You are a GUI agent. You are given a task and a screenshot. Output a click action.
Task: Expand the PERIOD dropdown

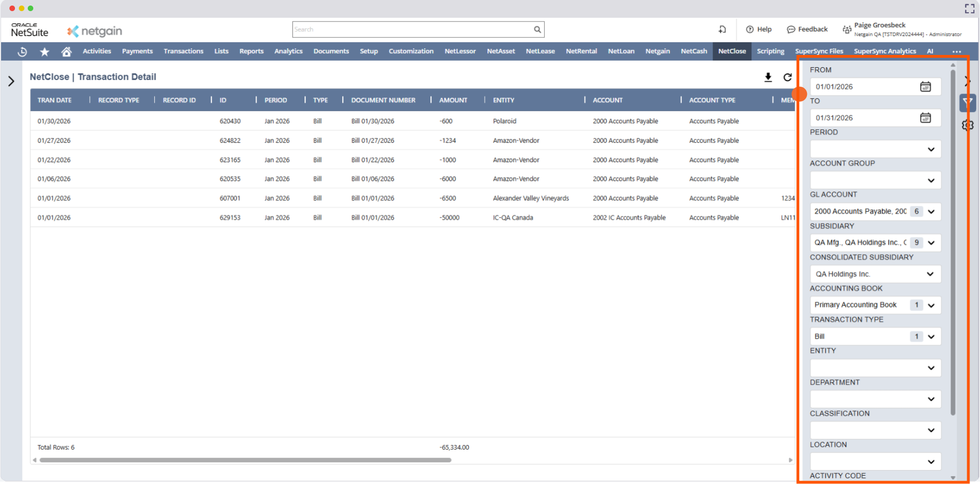(x=931, y=149)
